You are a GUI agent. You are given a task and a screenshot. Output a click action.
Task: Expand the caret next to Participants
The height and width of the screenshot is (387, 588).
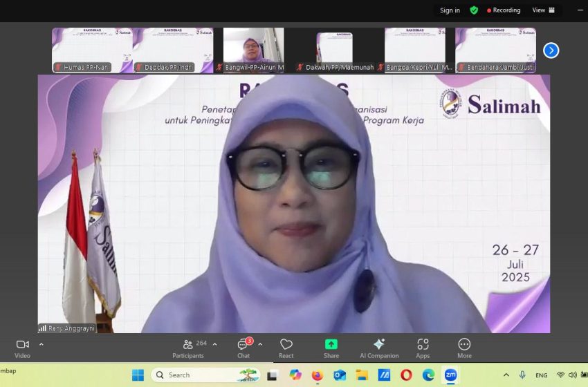click(214, 344)
